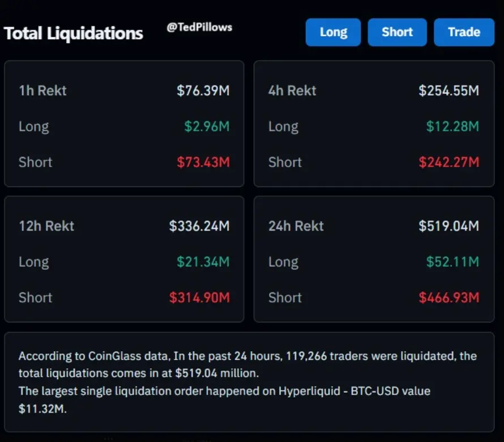The width and height of the screenshot is (504, 442).
Task: Click the $314.90M short liquidation value
Action: pos(199,297)
